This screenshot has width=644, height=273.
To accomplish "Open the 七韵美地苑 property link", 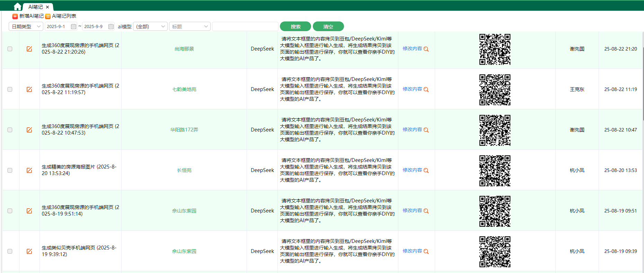I will (x=184, y=89).
